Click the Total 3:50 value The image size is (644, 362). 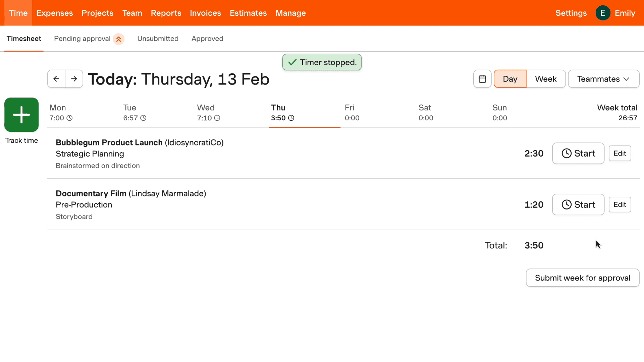tap(534, 245)
